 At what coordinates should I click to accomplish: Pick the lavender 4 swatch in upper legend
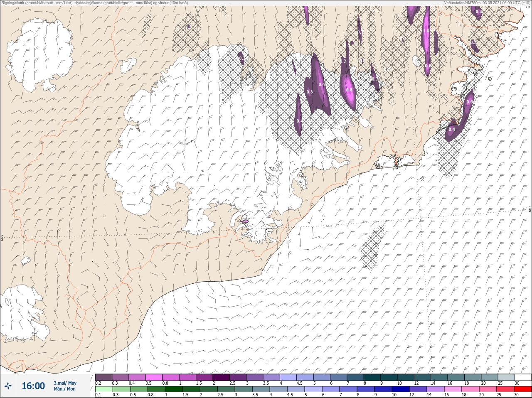tap(288, 377)
